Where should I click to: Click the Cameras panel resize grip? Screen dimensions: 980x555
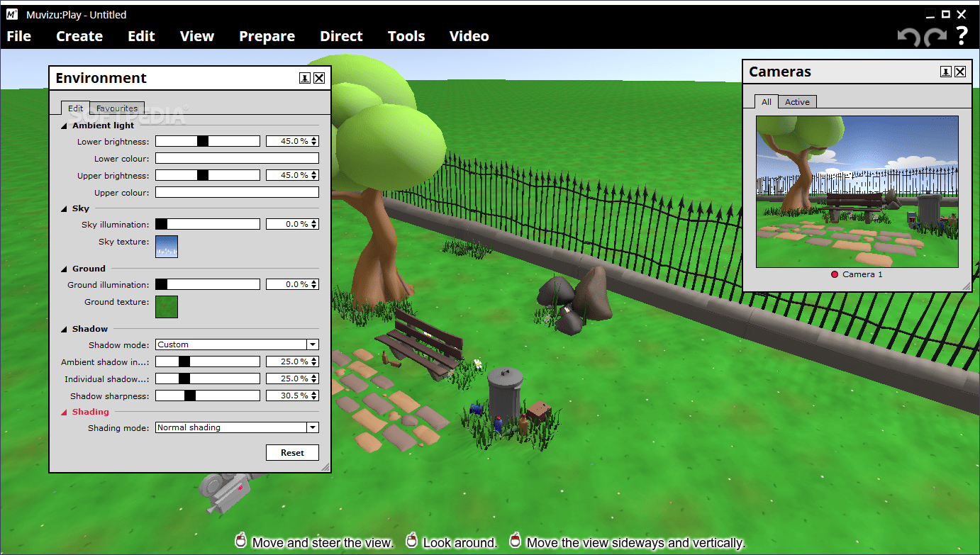point(965,286)
